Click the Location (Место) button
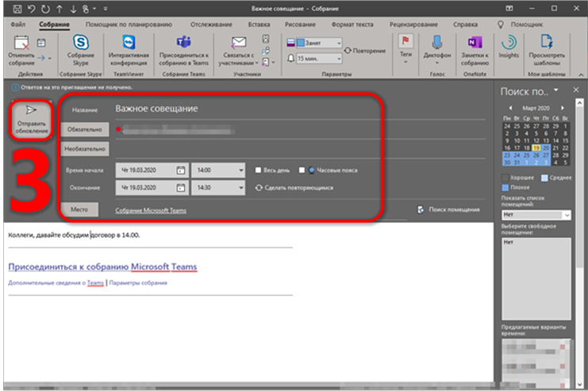Image resolution: width=588 pixels, height=391 pixels. [x=79, y=209]
